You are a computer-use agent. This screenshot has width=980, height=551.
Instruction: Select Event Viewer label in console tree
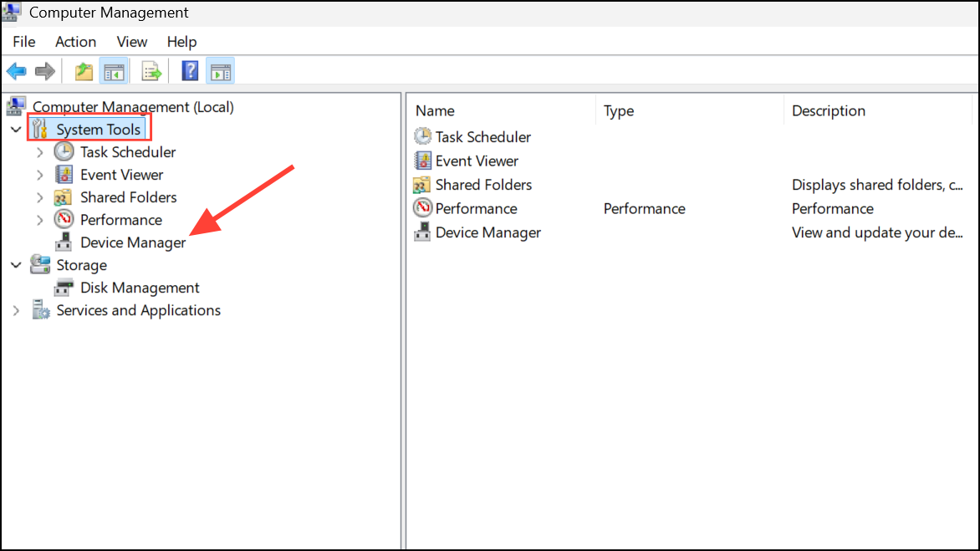[x=122, y=174]
